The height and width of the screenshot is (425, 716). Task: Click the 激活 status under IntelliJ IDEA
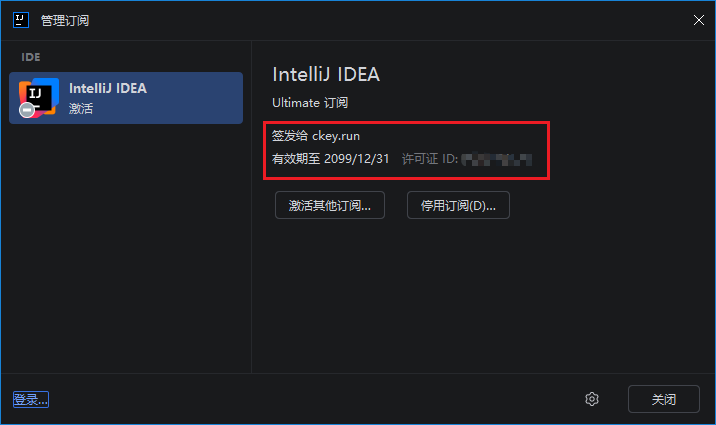(x=81, y=108)
